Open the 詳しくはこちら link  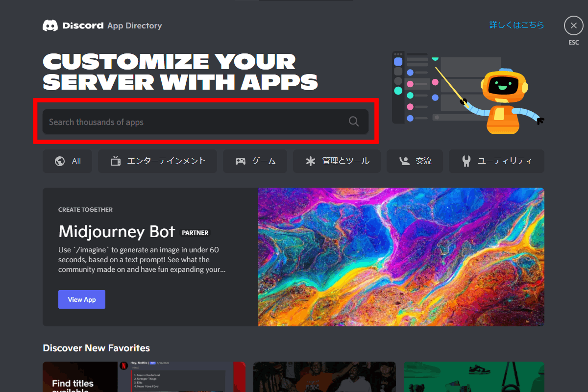click(x=516, y=25)
